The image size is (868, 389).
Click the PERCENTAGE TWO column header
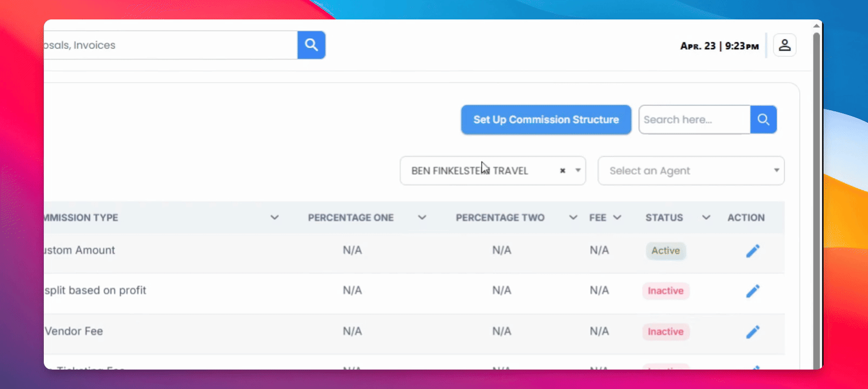point(500,218)
